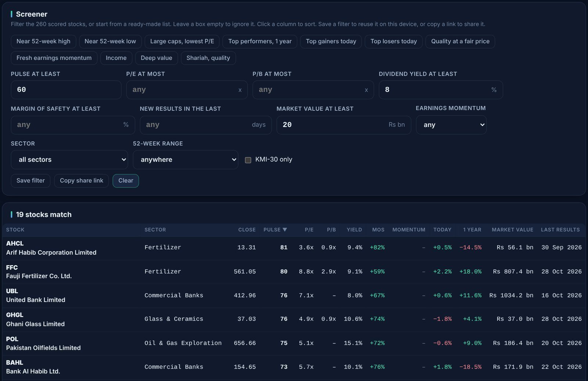Viewport: 588px width, 381px height.
Task: Edit the Market value at least field
Action: pyautogui.click(x=344, y=125)
